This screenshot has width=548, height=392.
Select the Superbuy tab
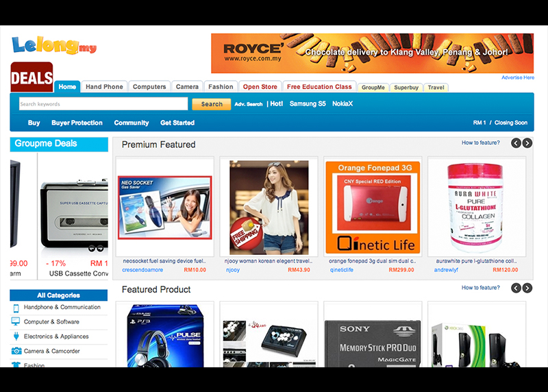406,88
